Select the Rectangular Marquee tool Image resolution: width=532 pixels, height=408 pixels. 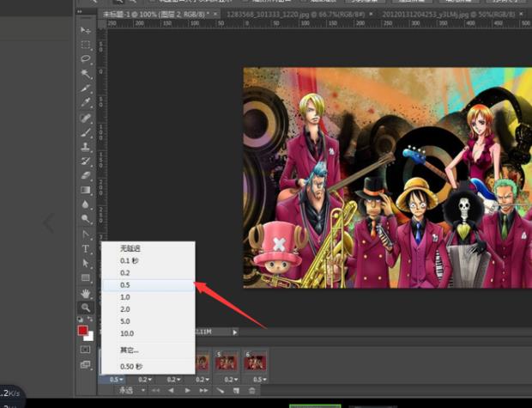(86, 45)
